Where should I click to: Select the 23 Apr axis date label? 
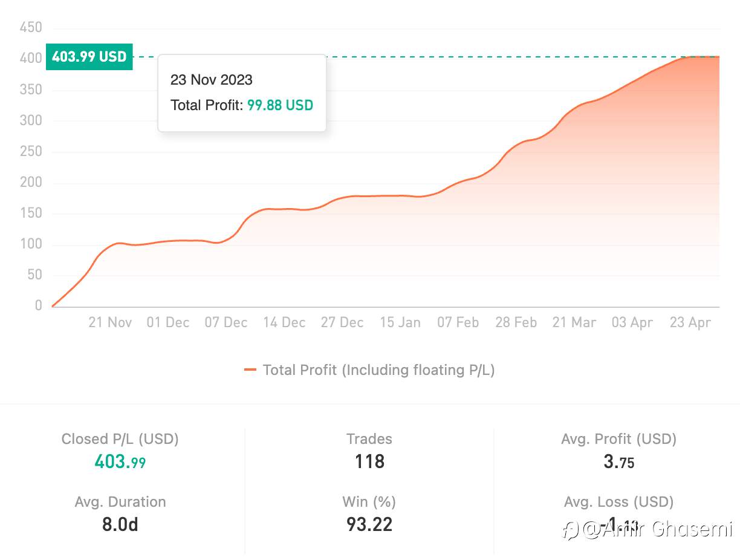tap(690, 322)
